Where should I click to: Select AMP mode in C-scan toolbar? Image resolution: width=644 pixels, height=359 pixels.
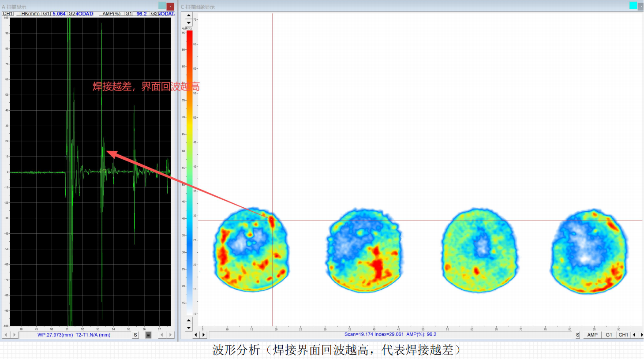point(592,335)
